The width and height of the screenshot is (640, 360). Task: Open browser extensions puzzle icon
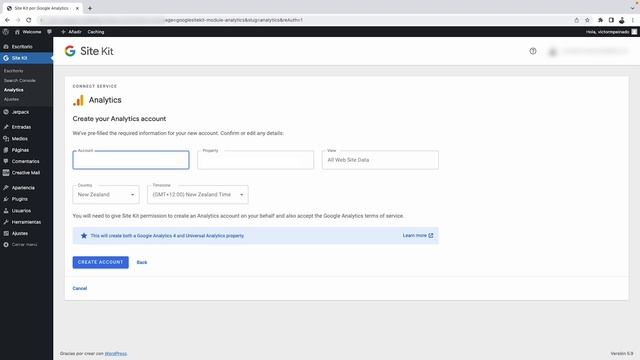600,20
